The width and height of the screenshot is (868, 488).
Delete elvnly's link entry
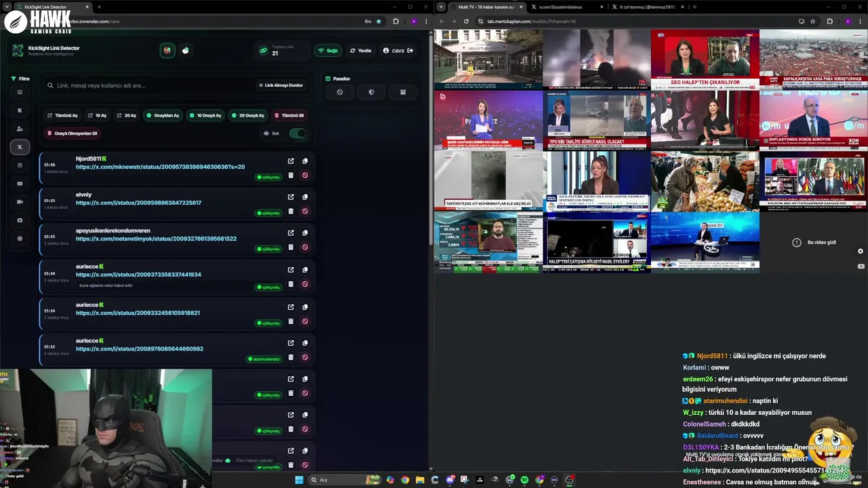click(x=291, y=211)
